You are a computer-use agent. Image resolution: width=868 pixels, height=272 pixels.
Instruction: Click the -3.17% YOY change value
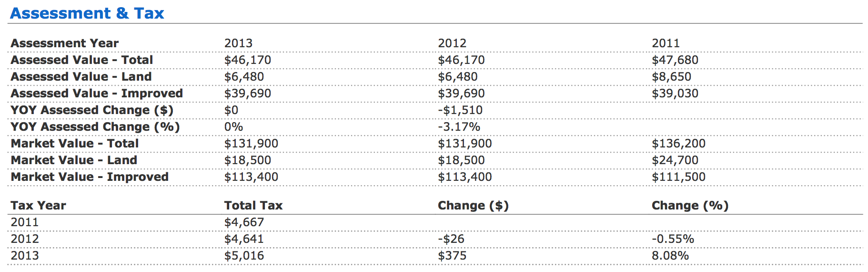click(459, 126)
